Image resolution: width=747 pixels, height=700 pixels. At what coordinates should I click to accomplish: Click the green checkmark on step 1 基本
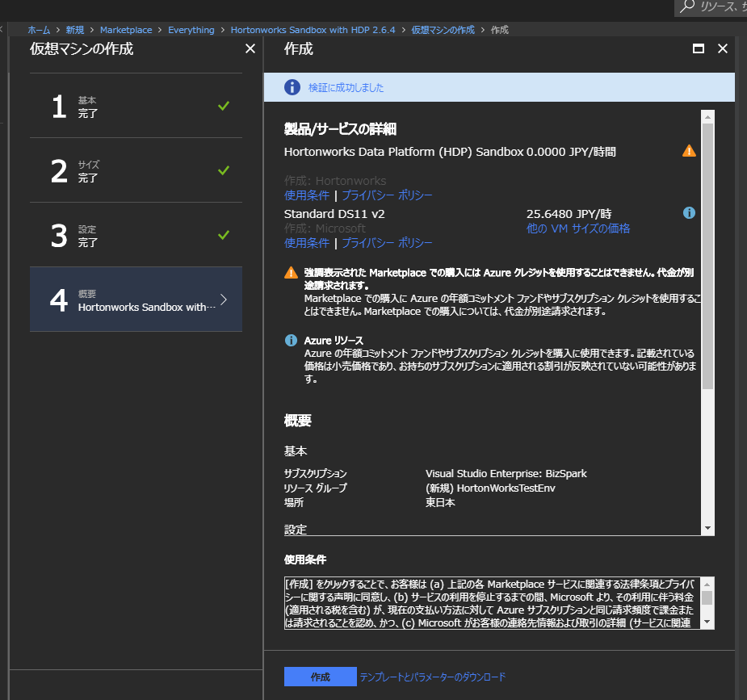point(224,106)
